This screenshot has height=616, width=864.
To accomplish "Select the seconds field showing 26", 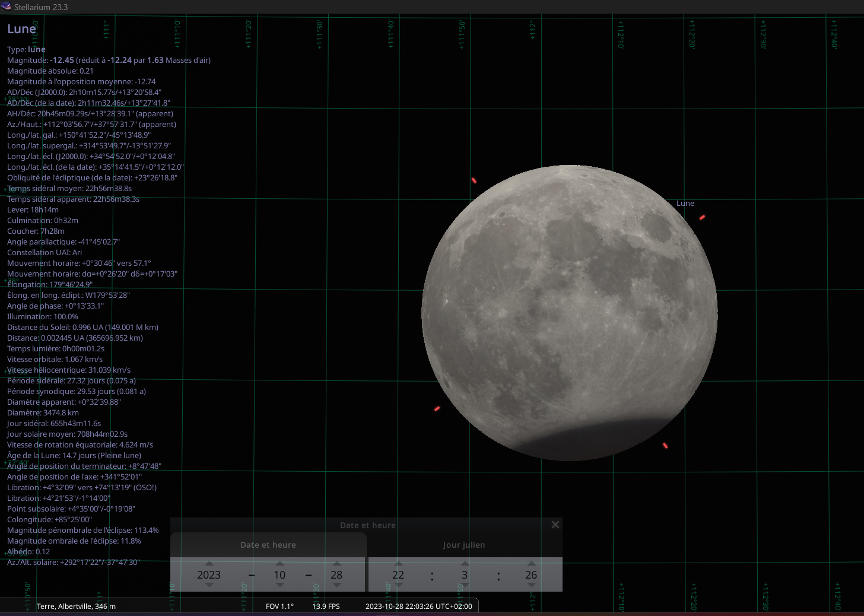I will (x=531, y=574).
